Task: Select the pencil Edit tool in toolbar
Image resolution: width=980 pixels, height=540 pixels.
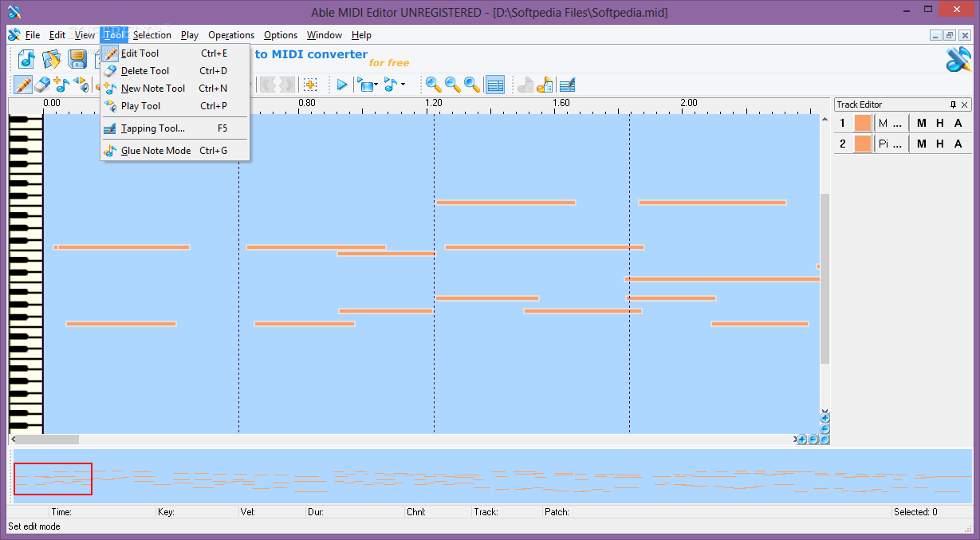Action: pos(23,85)
